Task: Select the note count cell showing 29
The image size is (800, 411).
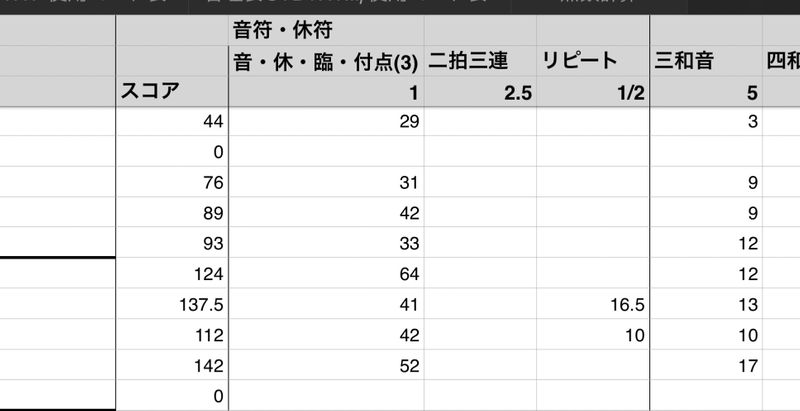Action: point(326,122)
